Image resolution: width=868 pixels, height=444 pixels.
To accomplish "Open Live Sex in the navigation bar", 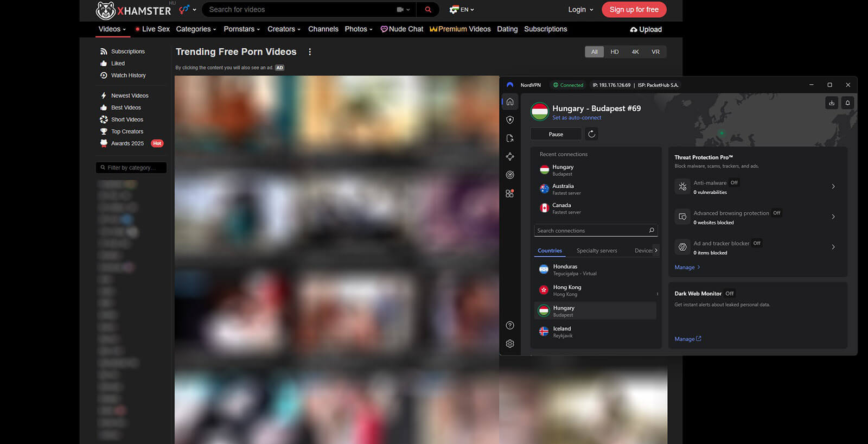I will coord(153,29).
